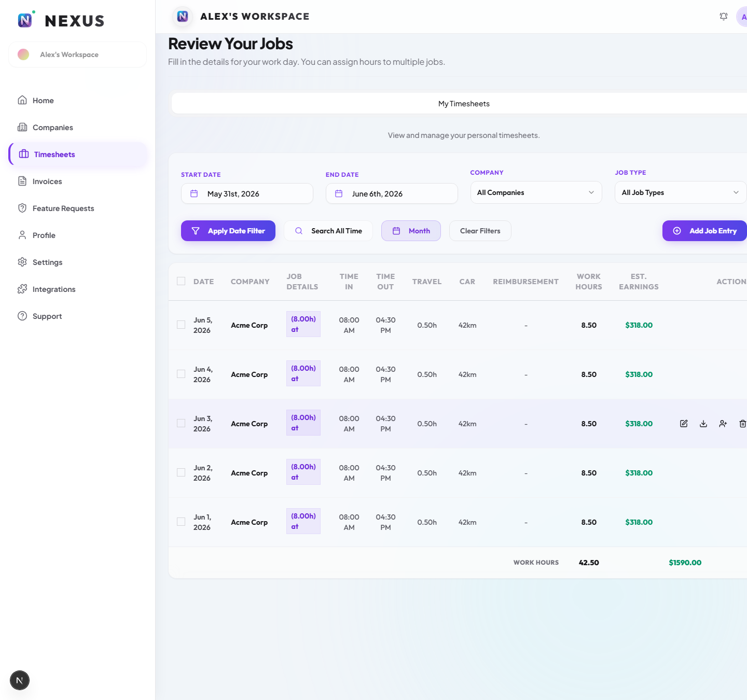Click Search All Time button
The height and width of the screenshot is (700, 747).
coord(328,231)
